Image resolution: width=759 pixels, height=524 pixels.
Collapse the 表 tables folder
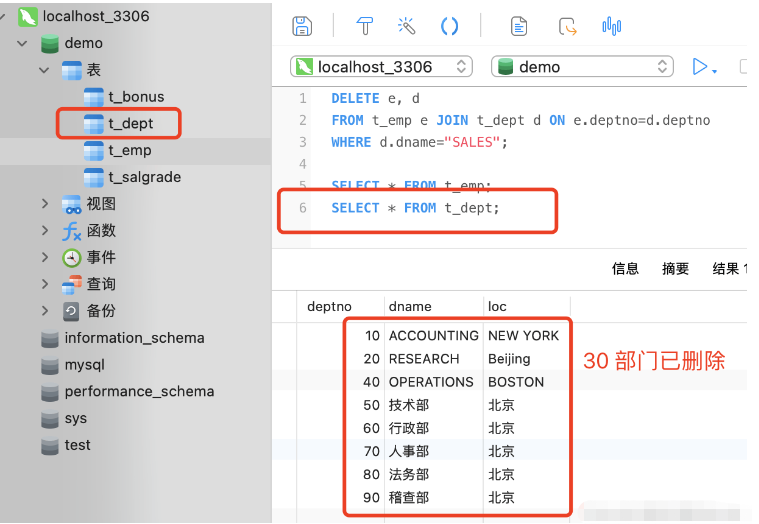click(x=44, y=70)
